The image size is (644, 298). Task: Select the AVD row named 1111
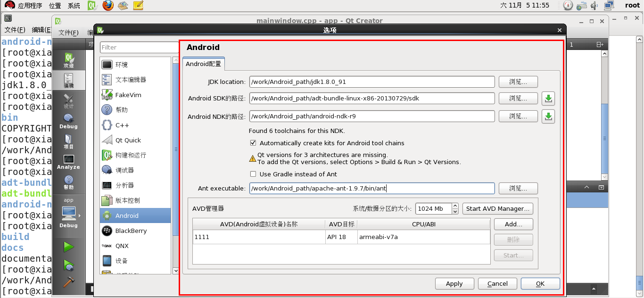[x=341, y=237]
